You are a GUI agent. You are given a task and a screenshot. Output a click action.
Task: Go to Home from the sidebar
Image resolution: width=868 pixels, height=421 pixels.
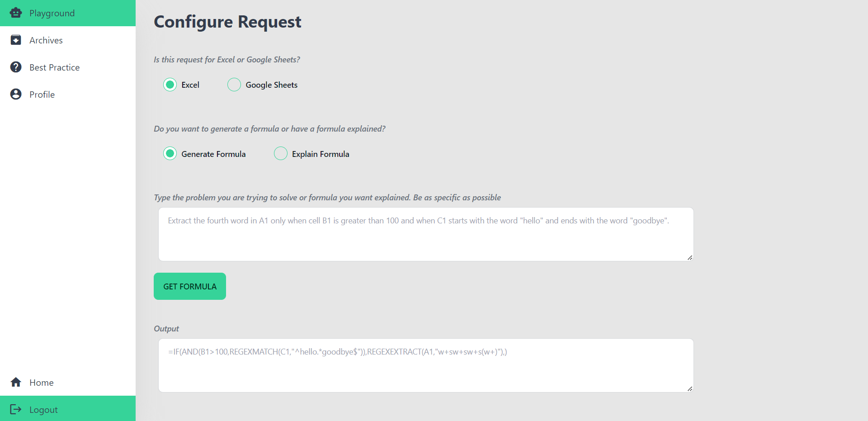(x=41, y=382)
